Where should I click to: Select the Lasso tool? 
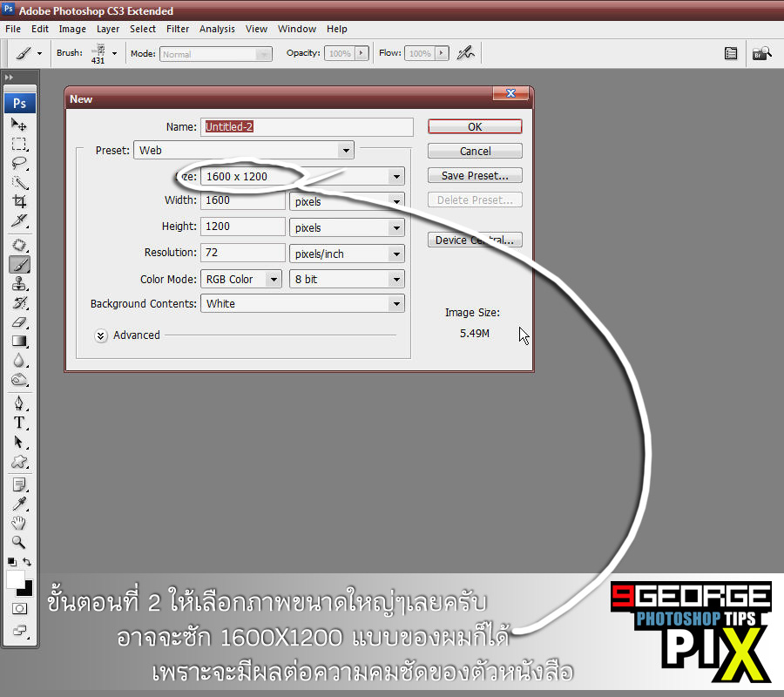pos(19,164)
